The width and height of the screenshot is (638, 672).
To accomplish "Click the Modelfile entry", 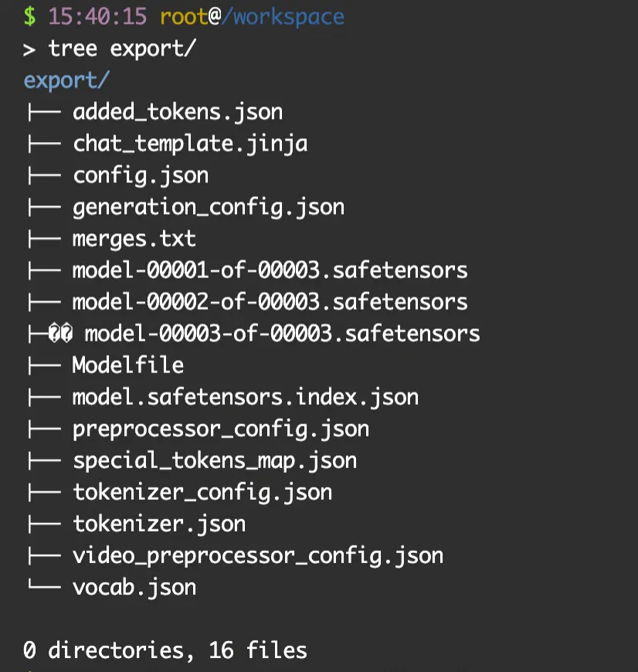I will click(x=128, y=365).
